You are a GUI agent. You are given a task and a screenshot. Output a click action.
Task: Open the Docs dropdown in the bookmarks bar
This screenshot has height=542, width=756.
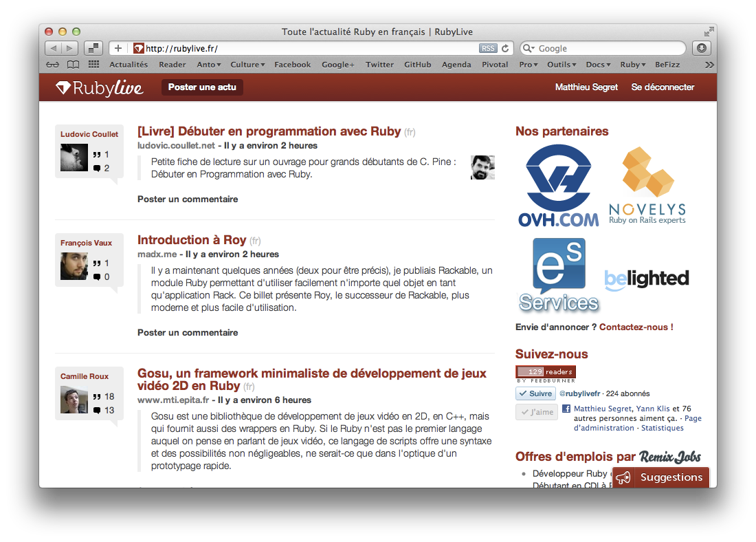pos(597,64)
